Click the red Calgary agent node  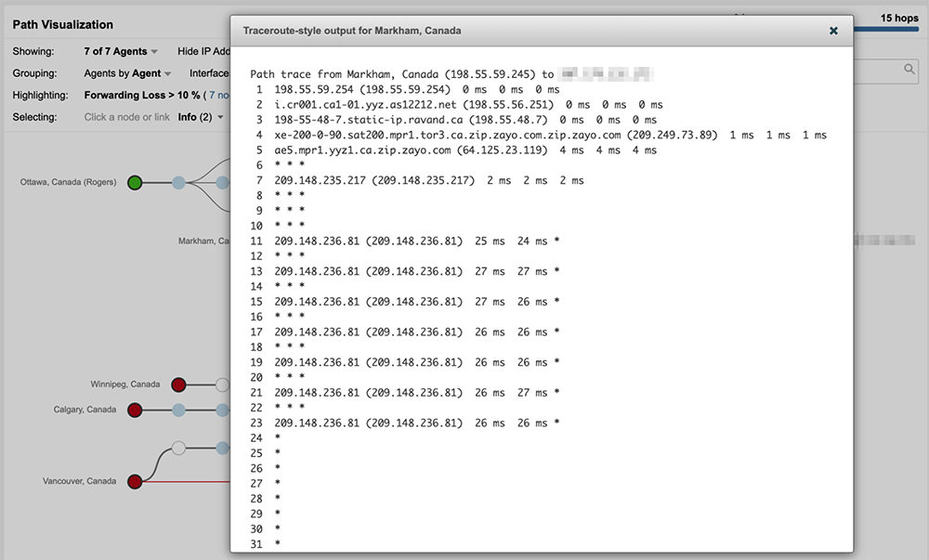click(x=135, y=410)
